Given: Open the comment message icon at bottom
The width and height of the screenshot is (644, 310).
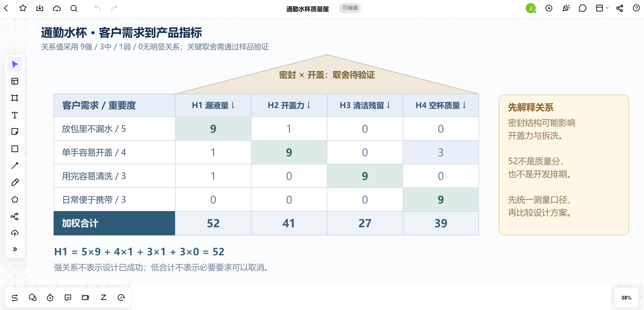Looking at the screenshot, I should [x=68, y=298].
